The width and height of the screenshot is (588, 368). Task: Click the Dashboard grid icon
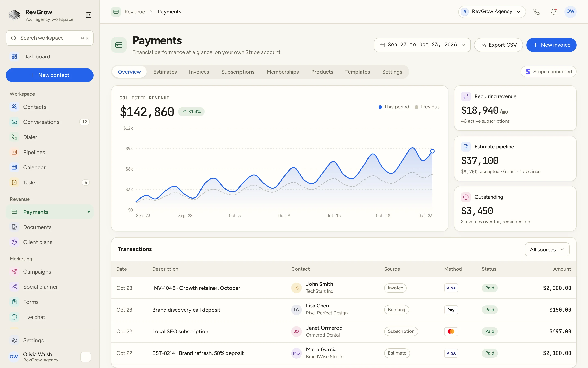14,56
